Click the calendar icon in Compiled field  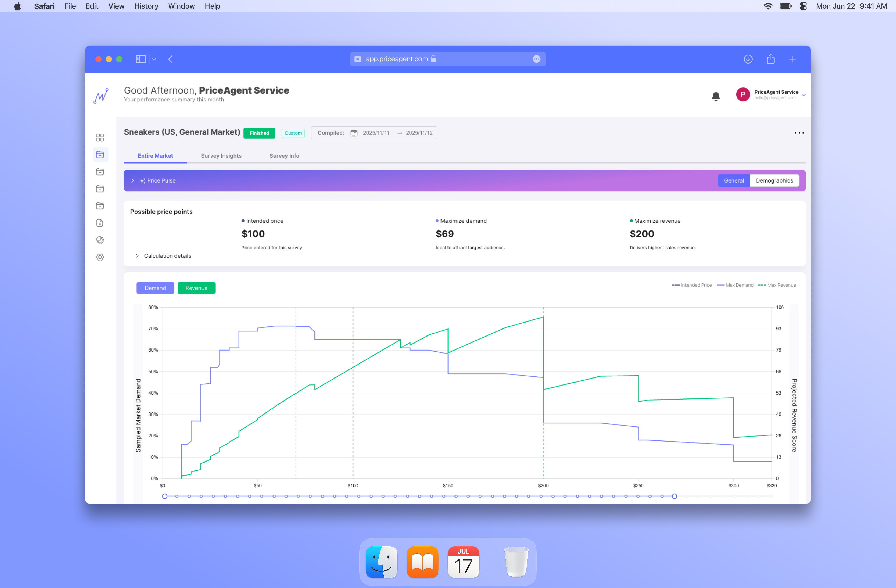click(x=354, y=133)
